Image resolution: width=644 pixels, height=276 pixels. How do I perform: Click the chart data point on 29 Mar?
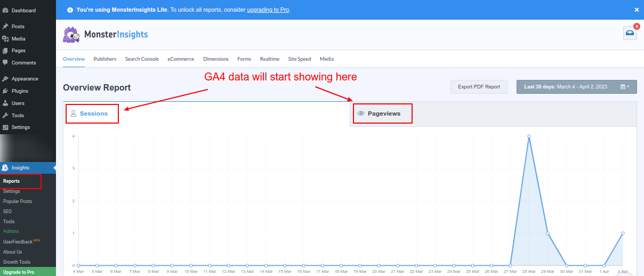[x=548, y=233]
